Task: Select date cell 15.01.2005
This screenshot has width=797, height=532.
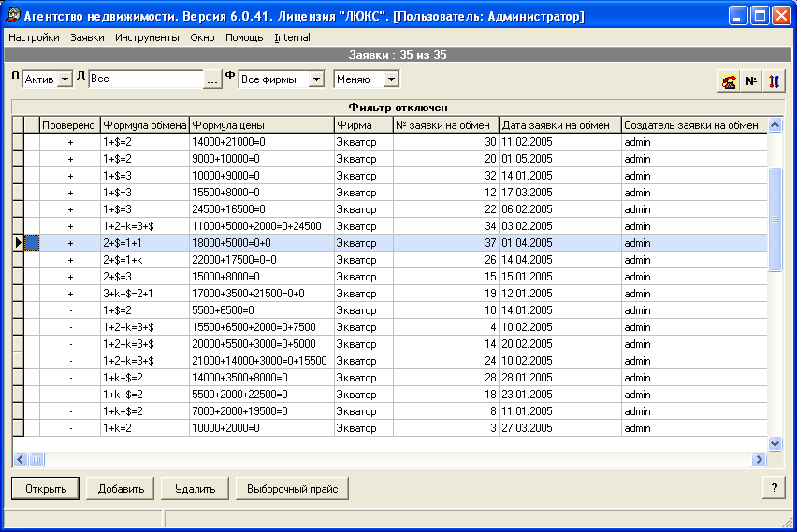Action: pyautogui.click(x=560, y=277)
